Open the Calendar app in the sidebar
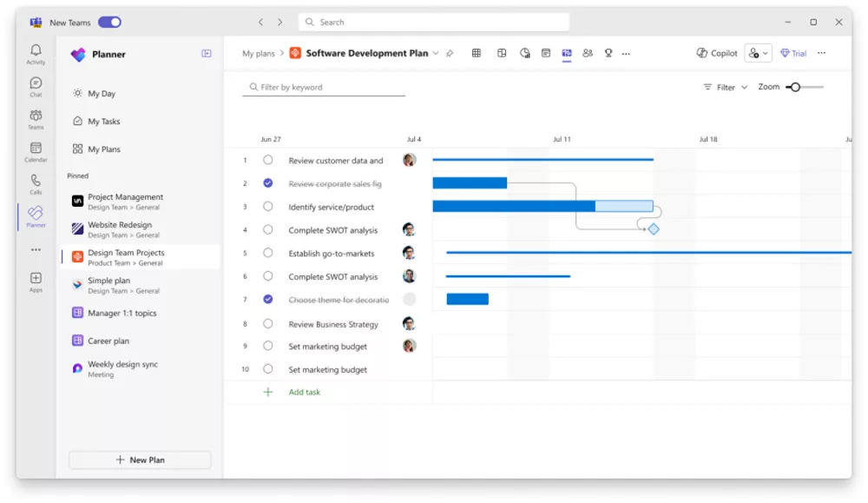The image size is (868, 503). point(36,152)
